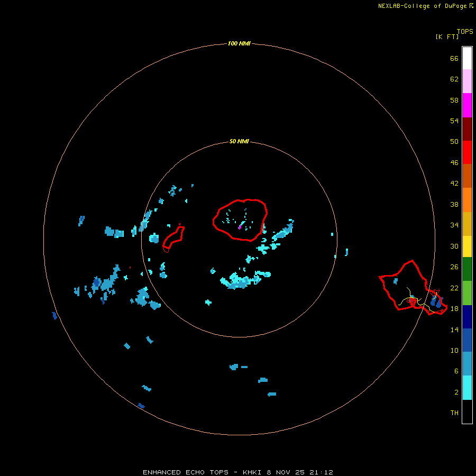Click the 18 legend value
This screenshot has height=476, width=476.
[x=454, y=309]
